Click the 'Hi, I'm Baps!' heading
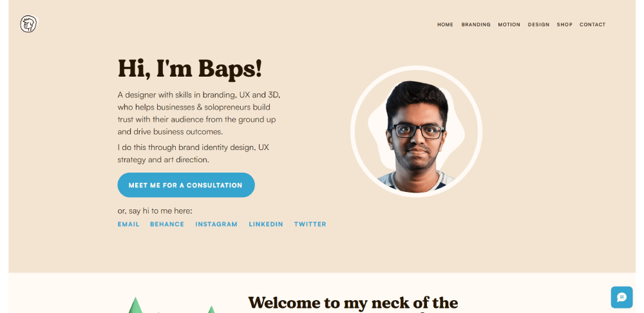644x313 pixels. pyautogui.click(x=190, y=69)
